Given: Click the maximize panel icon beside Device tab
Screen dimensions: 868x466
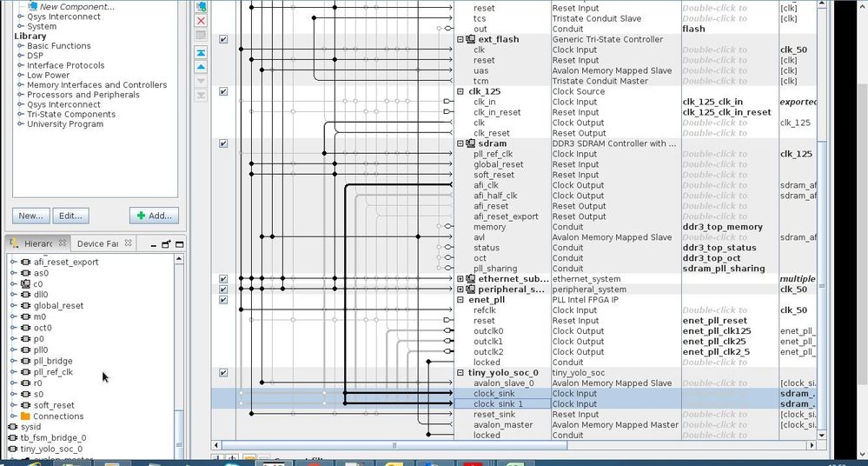Looking at the screenshot, I should point(179,243).
